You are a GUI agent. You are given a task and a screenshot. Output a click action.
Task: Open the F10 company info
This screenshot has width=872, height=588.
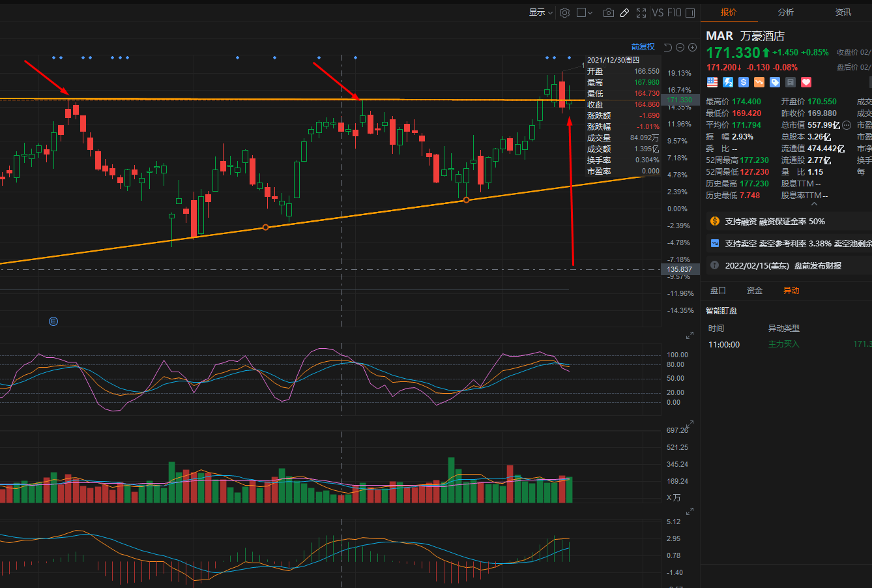(675, 12)
